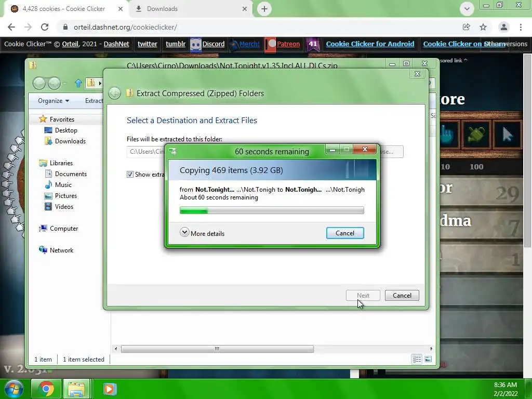Buy the watering can upgrade icon
Image resolution: width=532 pixels, height=399 pixels.
476,135
